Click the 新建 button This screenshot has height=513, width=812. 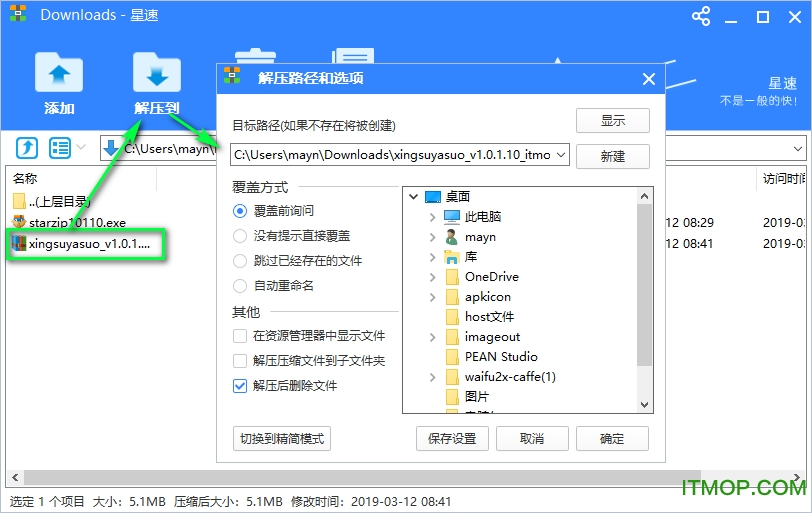613,156
